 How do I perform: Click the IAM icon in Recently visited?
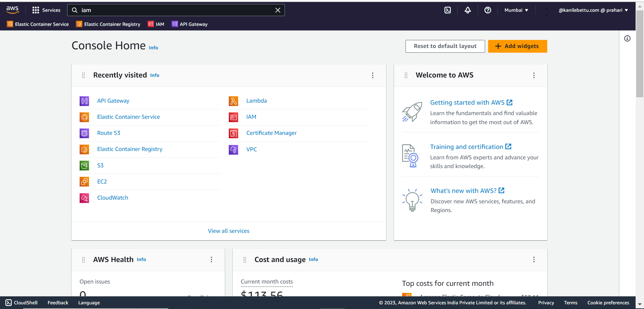(233, 117)
